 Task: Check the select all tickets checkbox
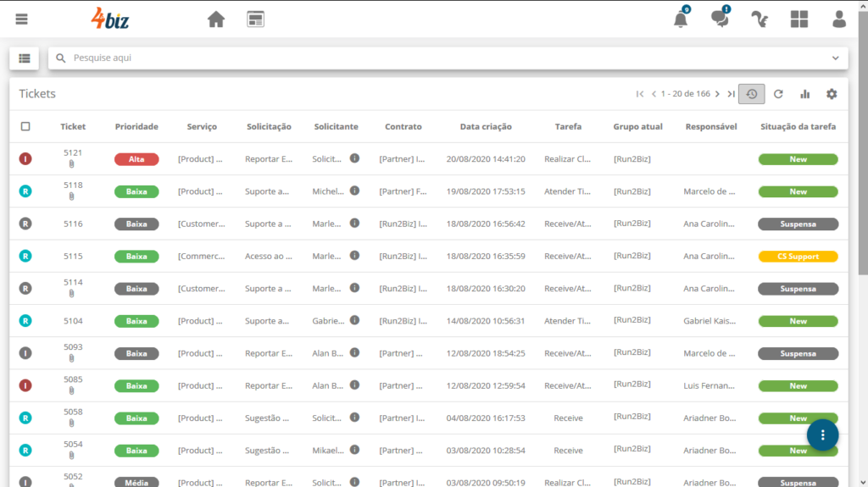pyautogui.click(x=25, y=127)
